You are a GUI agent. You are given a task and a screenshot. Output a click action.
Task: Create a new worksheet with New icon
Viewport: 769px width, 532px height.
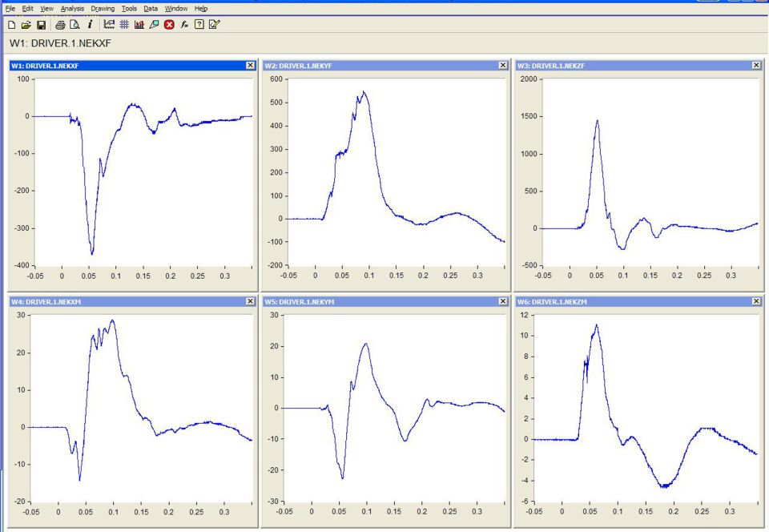point(12,25)
